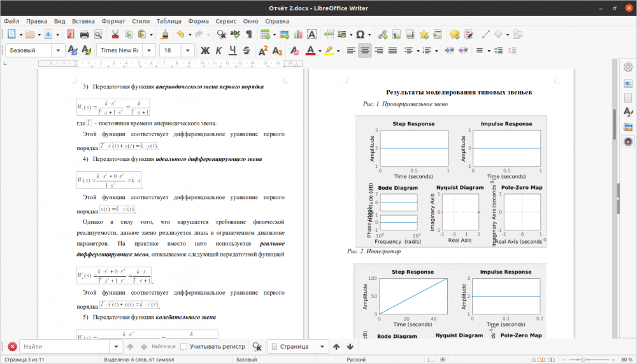This screenshot has height=364, width=637.
Task: Click the 'Найти все' button
Action: 163,347
